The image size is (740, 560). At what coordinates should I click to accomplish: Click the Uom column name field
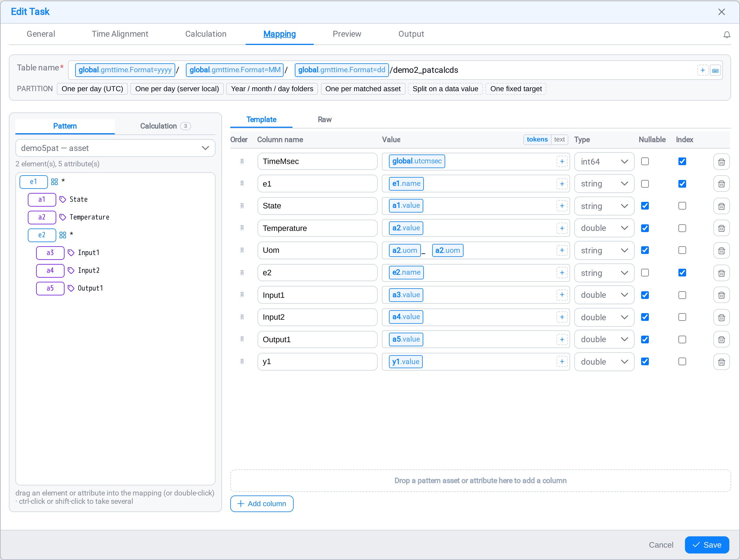(317, 250)
